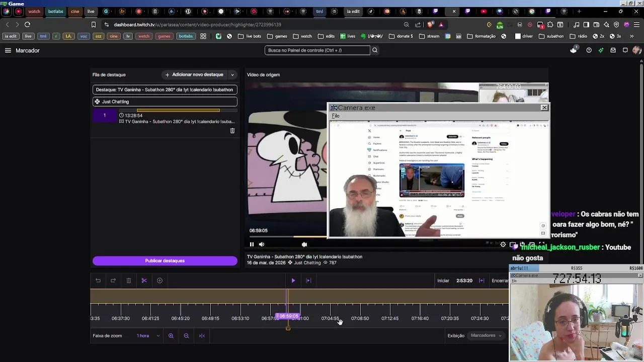Image resolution: width=644 pixels, height=362 pixels.
Task: Click the Twitch dashboard URL address bar
Action: [197, 25]
